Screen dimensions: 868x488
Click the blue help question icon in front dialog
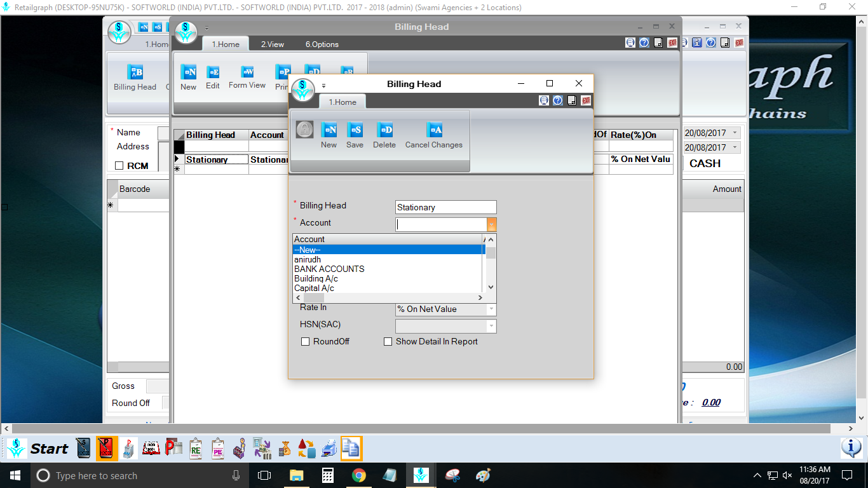[x=557, y=100]
